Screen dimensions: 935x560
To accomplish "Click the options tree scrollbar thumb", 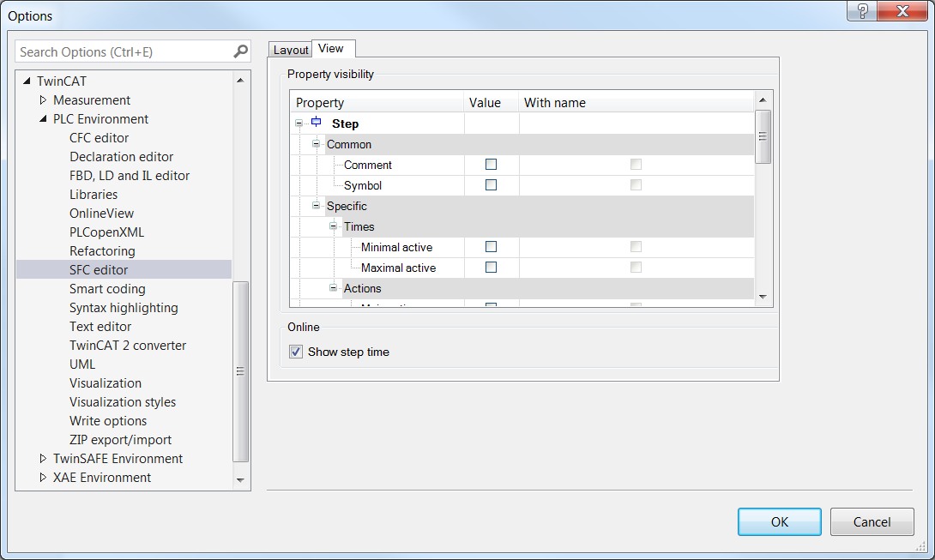I will pyautogui.click(x=240, y=371).
